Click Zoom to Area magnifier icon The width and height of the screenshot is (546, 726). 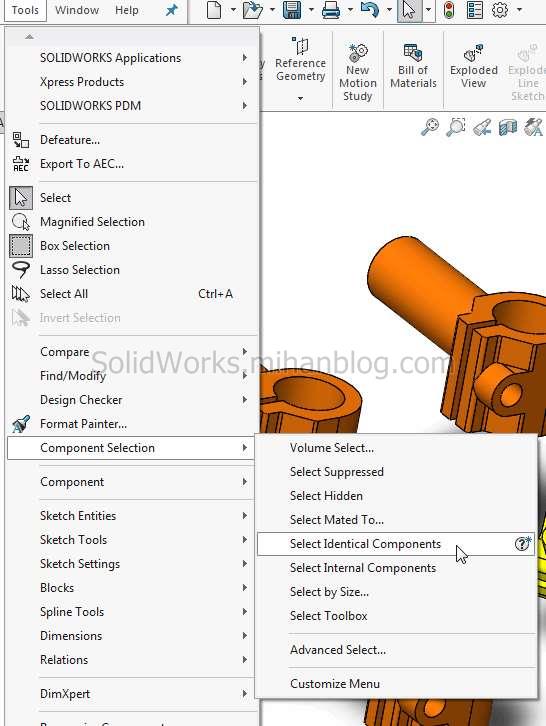coord(456,126)
